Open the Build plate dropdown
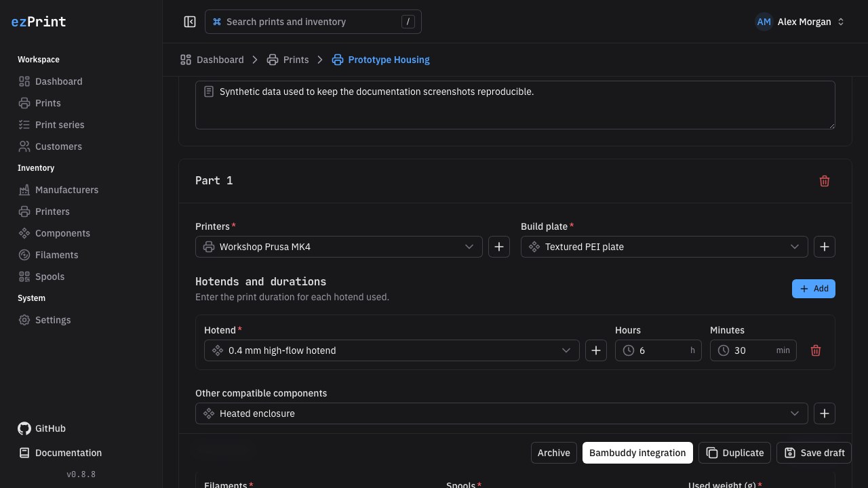Viewport: 868px width, 488px height. [665, 247]
